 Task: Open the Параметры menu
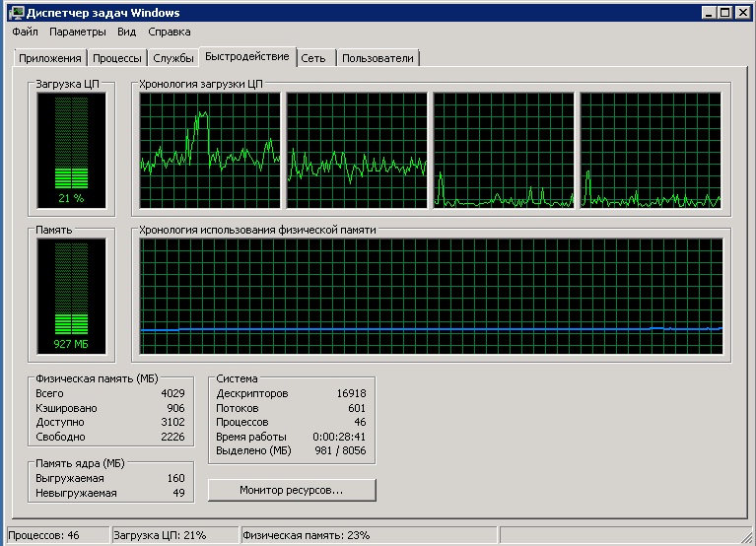pyautogui.click(x=78, y=32)
